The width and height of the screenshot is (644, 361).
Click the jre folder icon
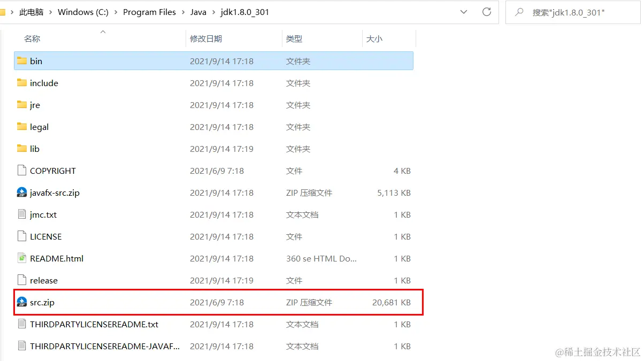click(21, 105)
